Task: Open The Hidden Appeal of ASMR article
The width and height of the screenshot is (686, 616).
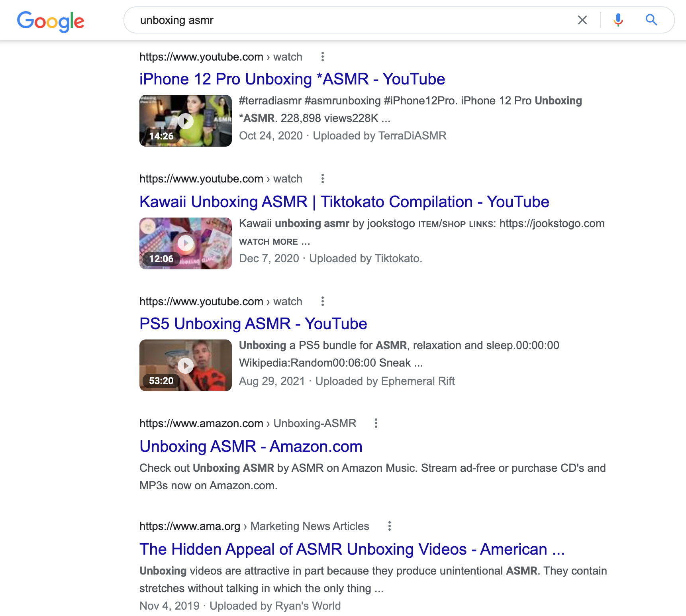Action: click(352, 549)
